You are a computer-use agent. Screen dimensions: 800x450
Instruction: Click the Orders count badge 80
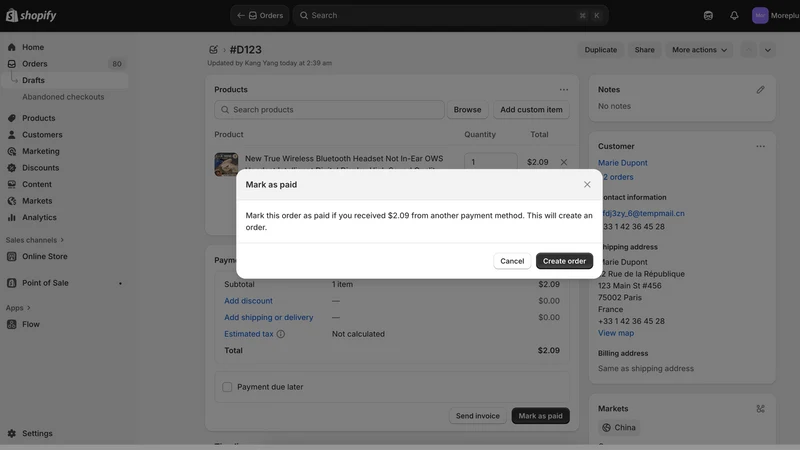117,64
